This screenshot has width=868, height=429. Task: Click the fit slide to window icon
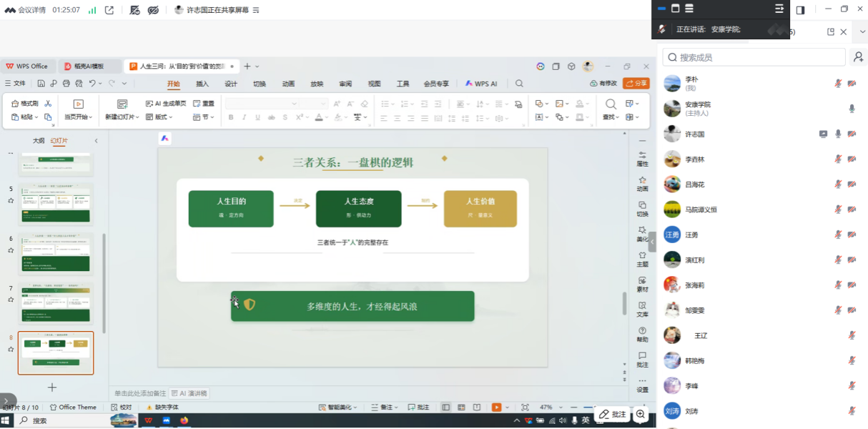pyautogui.click(x=525, y=407)
